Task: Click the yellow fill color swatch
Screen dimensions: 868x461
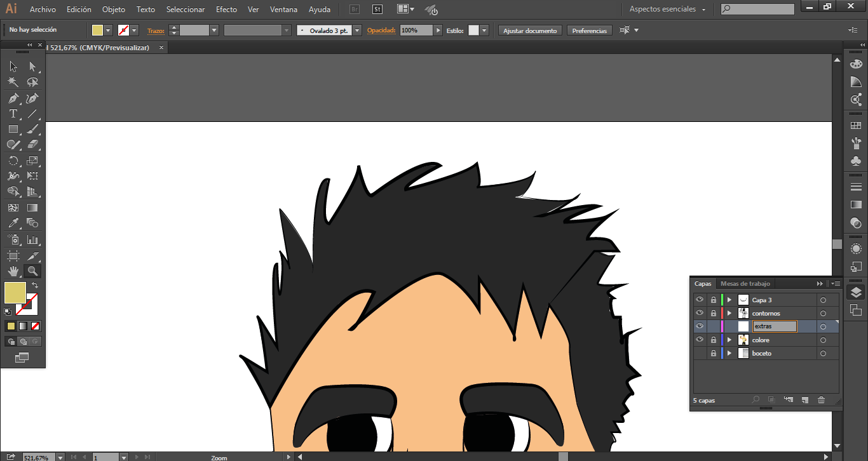Action: pos(15,293)
